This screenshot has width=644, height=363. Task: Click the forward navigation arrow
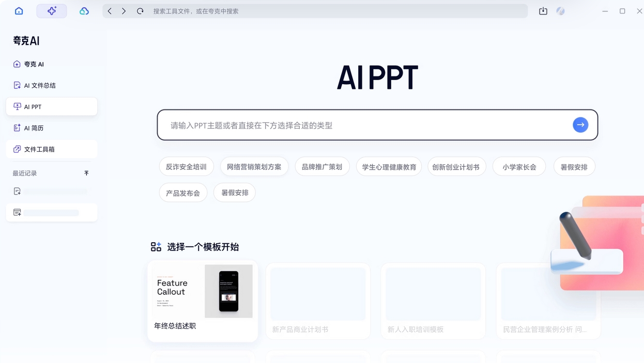point(124,10)
